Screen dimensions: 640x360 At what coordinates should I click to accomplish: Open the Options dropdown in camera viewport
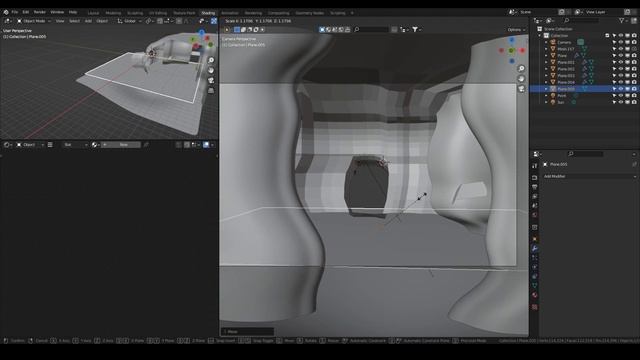[x=516, y=30]
